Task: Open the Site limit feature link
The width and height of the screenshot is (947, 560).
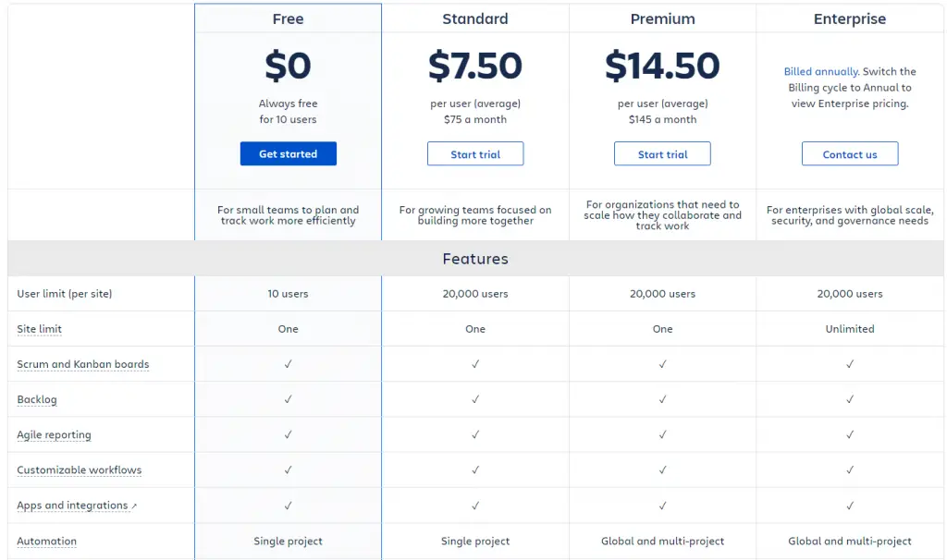Action: coord(39,329)
